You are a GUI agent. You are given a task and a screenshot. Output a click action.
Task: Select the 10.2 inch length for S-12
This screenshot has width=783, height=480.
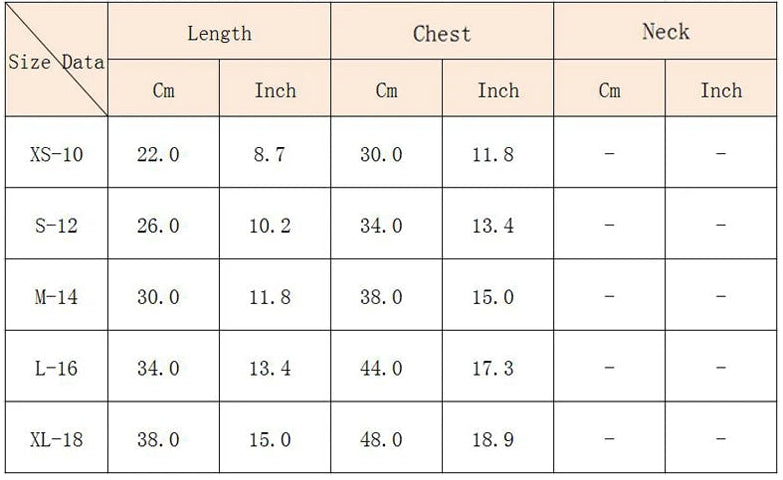270,226
